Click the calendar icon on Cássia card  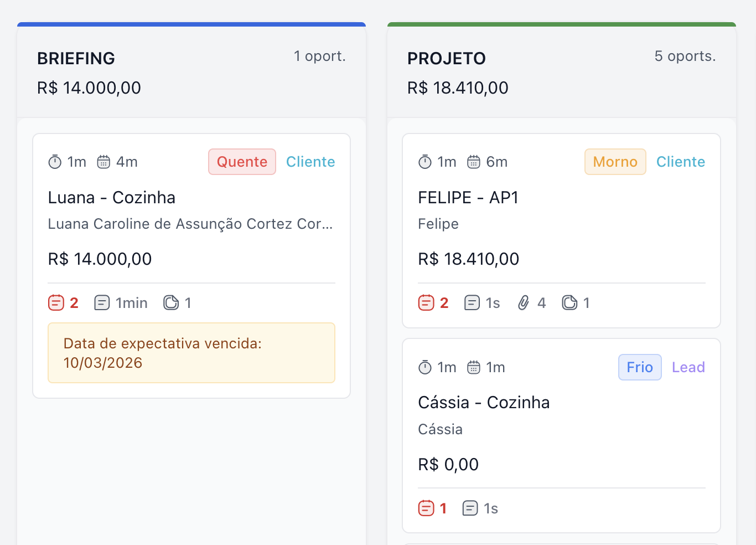[474, 368]
